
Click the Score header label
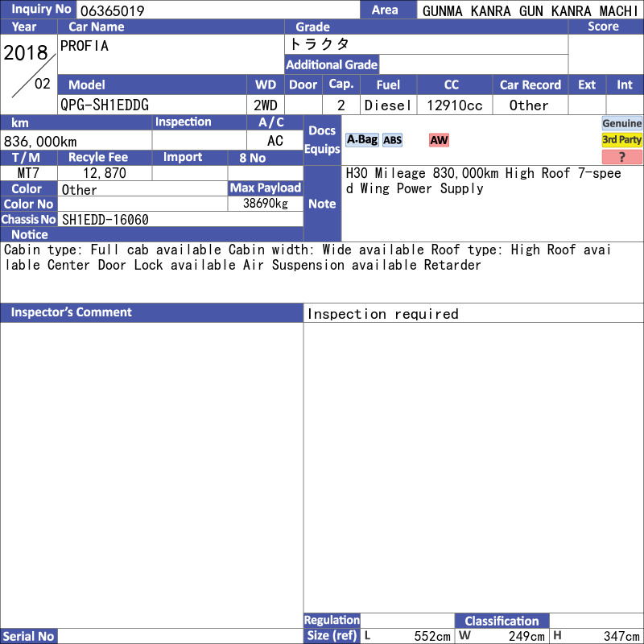click(x=606, y=27)
